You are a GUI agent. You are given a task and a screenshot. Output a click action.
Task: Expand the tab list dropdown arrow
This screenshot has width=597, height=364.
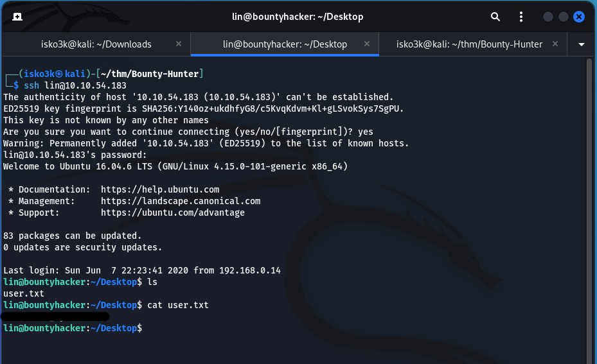582,44
